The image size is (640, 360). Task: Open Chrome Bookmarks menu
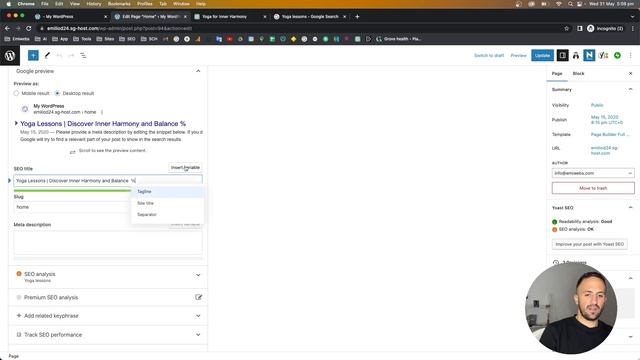[x=119, y=4]
